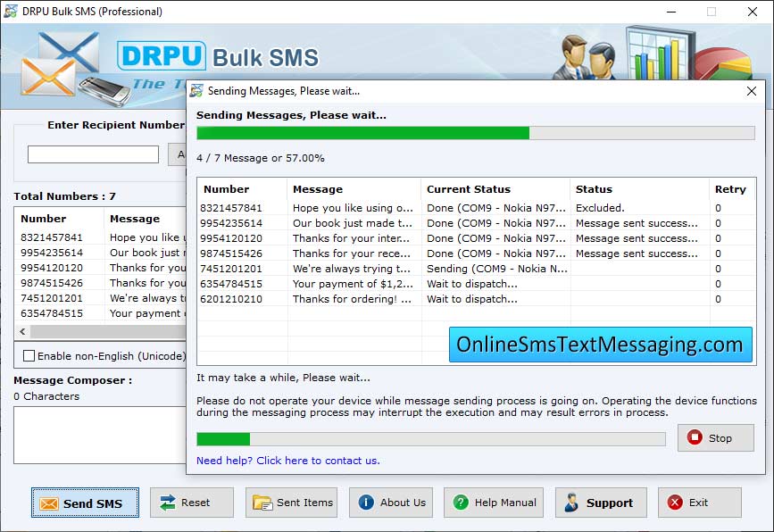Close the Sending Messages dialog
The height and width of the screenshot is (532, 774).
[751, 91]
